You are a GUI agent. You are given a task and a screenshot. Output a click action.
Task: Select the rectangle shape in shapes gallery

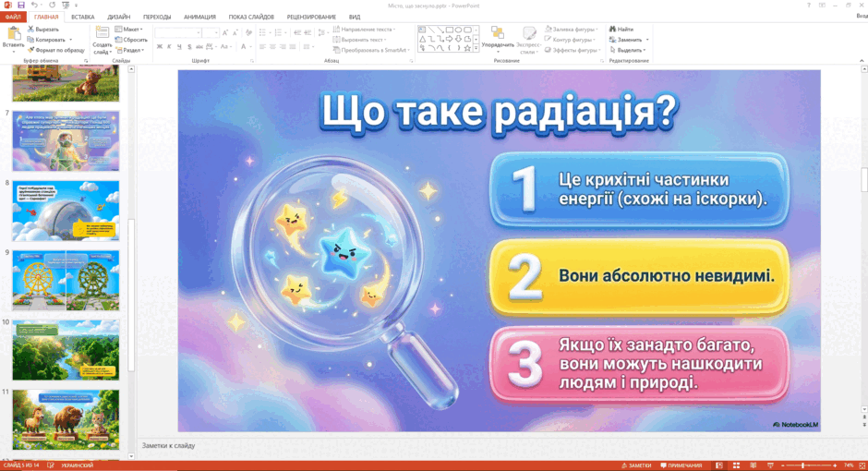point(450,30)
